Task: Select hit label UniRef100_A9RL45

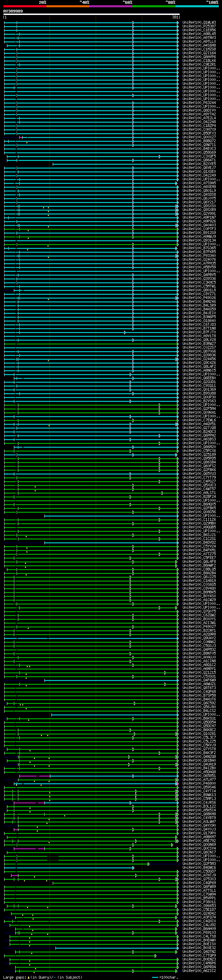Action: pyautogui.click(x=199, y=34)
